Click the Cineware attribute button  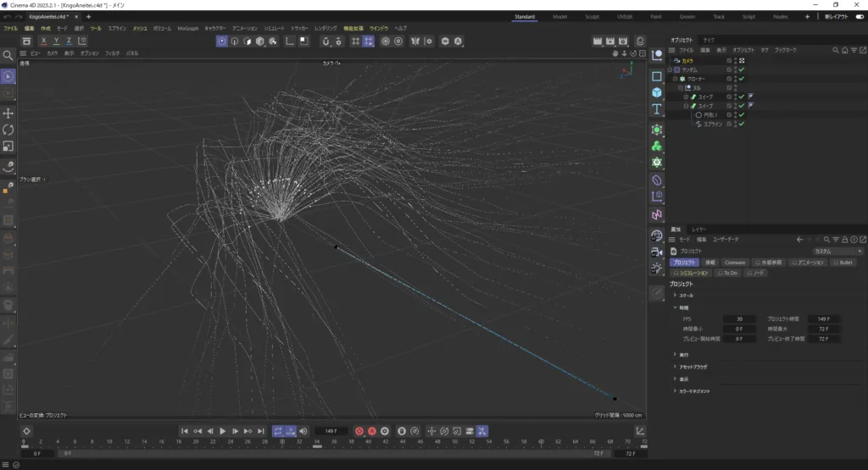point(734,263)
